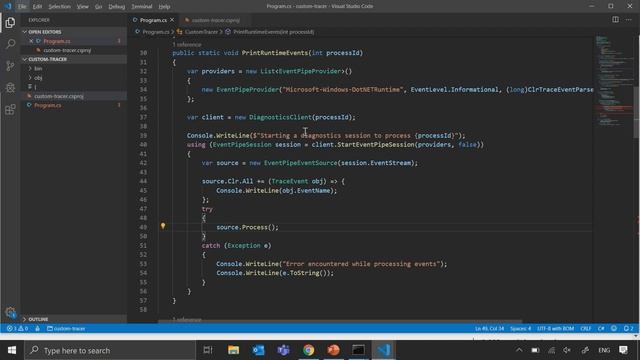Image resolution: width=640 pixels, height=360 pixels.
Task: Click the Spaces: 4 indentation indicator
Action: (x=520, y=329)
